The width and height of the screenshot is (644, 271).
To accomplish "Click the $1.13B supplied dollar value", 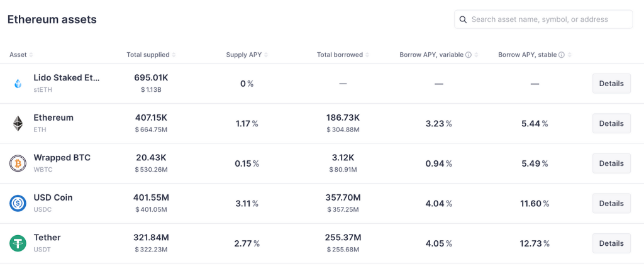I will tap(151, 89).
